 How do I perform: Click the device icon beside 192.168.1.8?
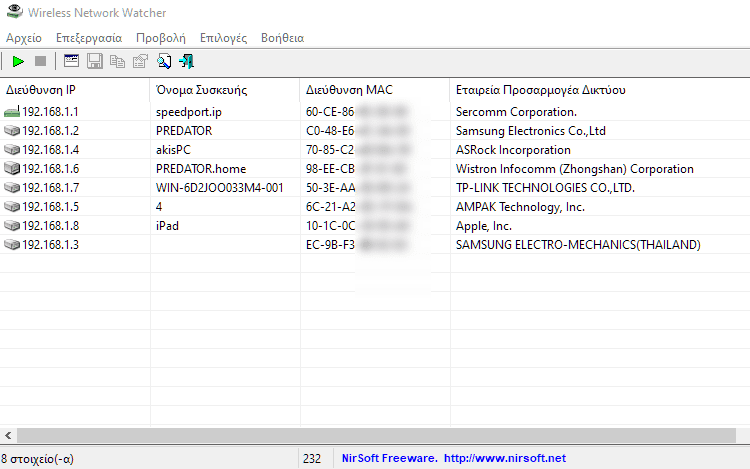pos(12,225)
